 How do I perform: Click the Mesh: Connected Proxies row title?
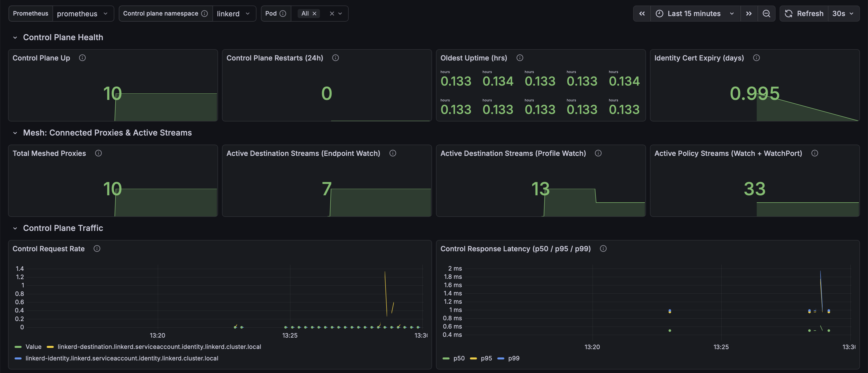click(107, 133)
